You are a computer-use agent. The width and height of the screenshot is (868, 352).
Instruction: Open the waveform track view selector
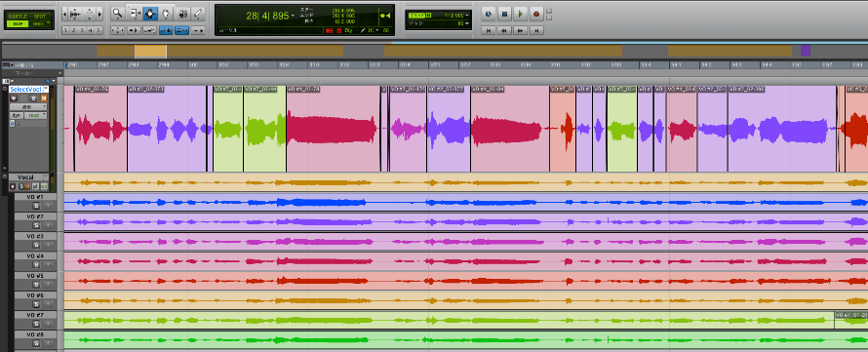pos(28,107)
